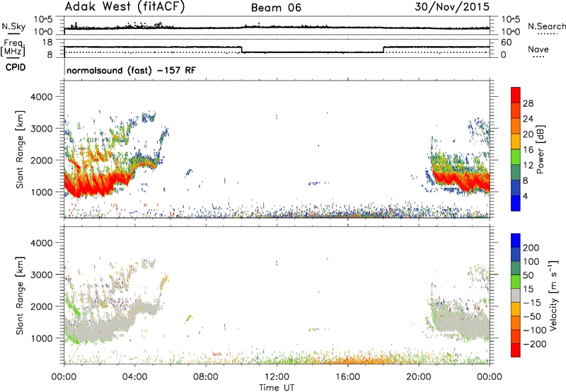This screenshot has width=566, height=392.
Task: Click the "4000" tick in the power panel
Action: (x=41, y=97)
